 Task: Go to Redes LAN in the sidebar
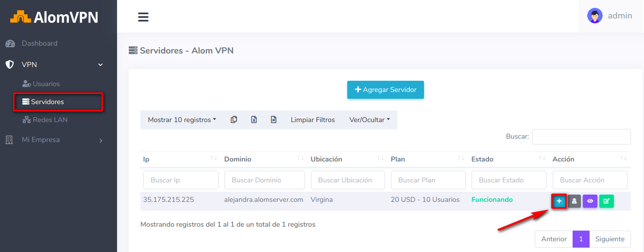[50, 120]
